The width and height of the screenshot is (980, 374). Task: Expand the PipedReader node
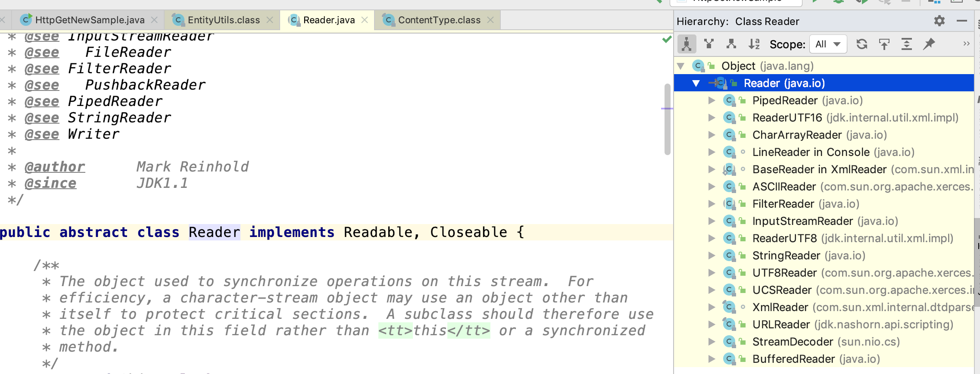pyautogui.click(x=712, y=100)
